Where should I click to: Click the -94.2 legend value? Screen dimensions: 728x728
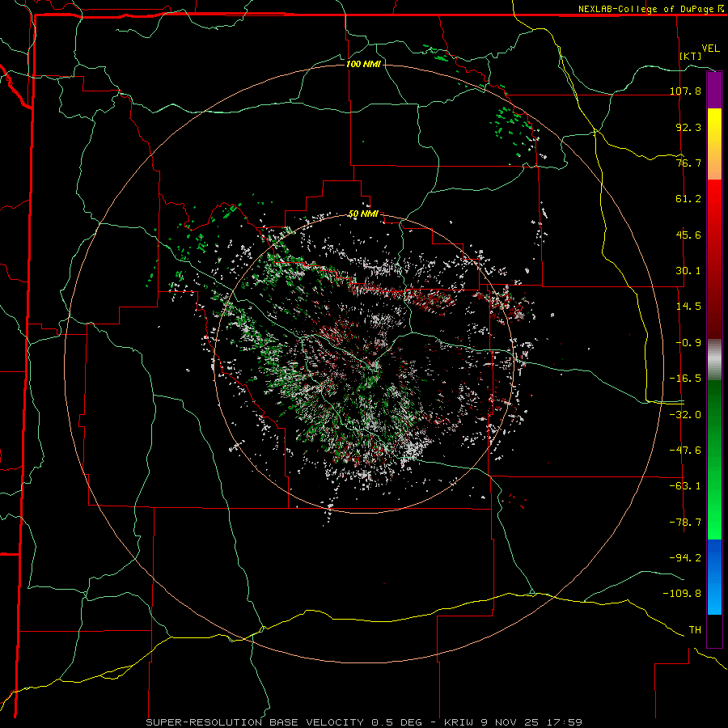coord(685,557)
